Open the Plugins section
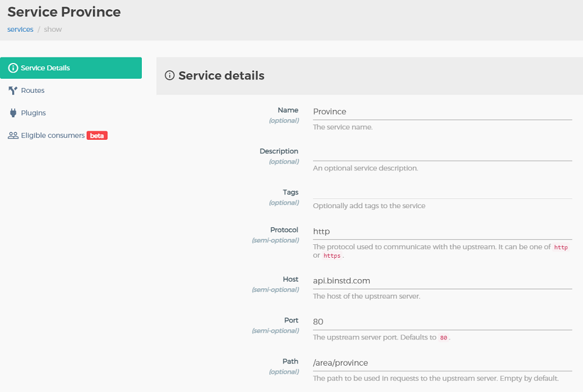 coord(33,113)
